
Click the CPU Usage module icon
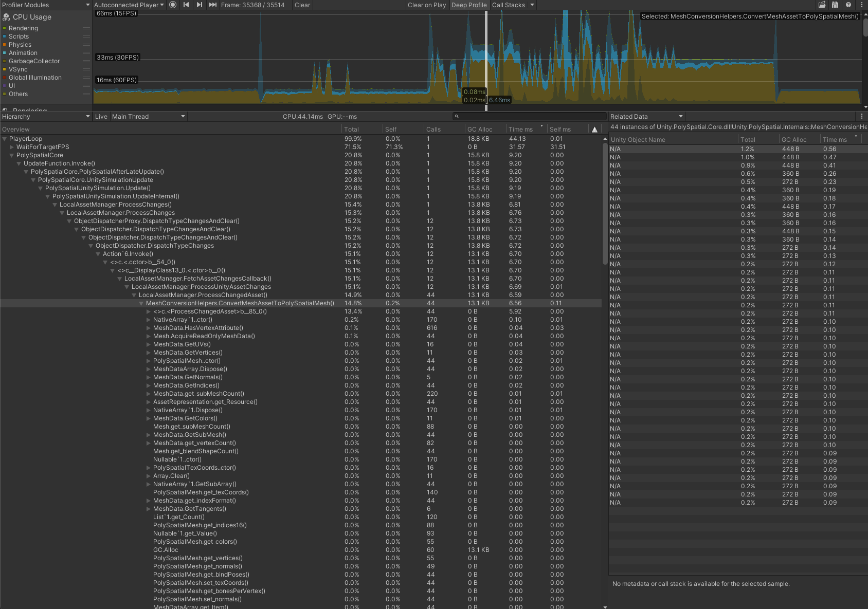6,17
